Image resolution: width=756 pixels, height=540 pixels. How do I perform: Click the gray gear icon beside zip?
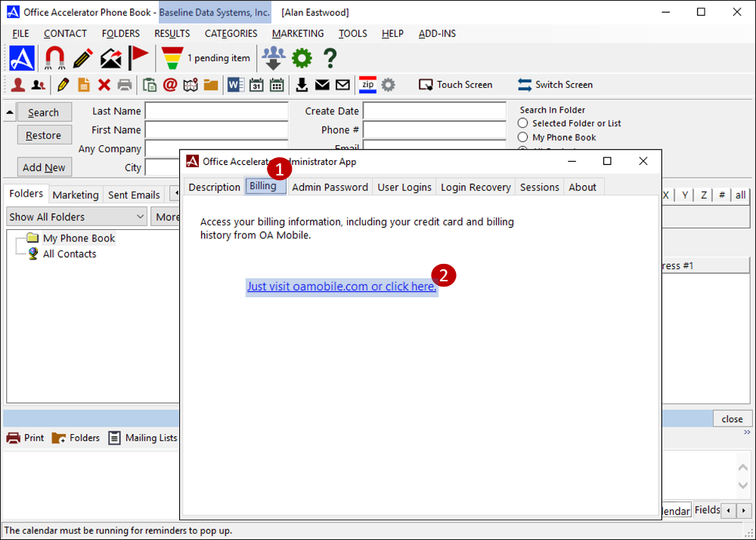click(388, 85)
